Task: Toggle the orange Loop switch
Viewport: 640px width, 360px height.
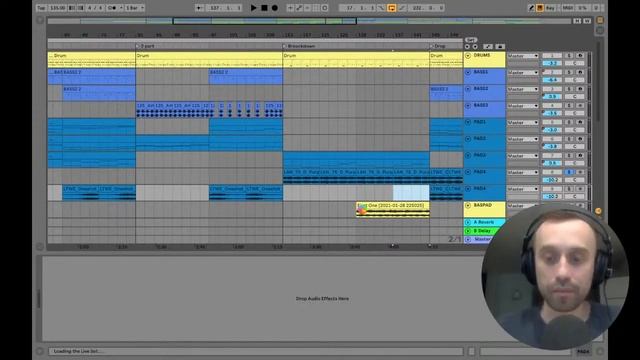Action: [x=391, y=8]
